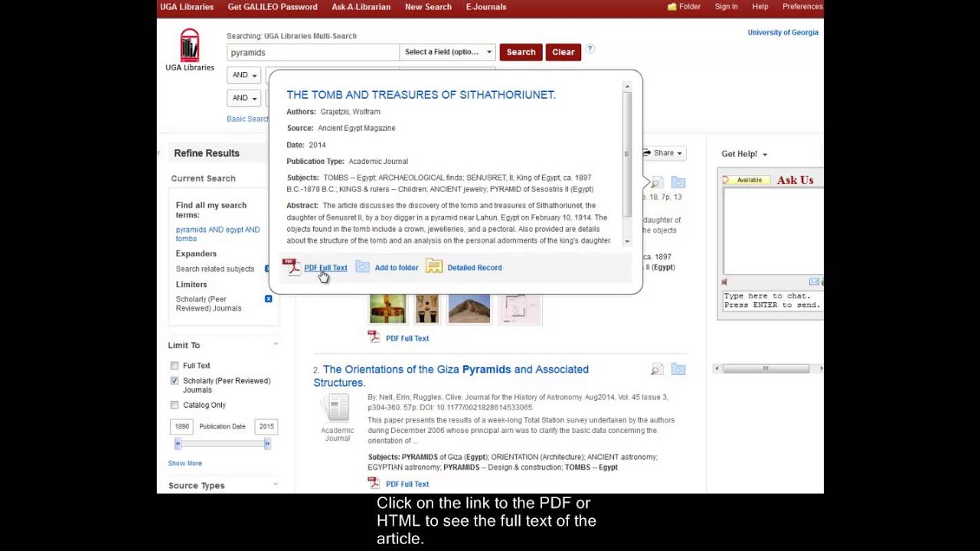This screenshot has width=980, height=551.
Task: Open the second AND operator dropdown
Action: pos(244,98)
